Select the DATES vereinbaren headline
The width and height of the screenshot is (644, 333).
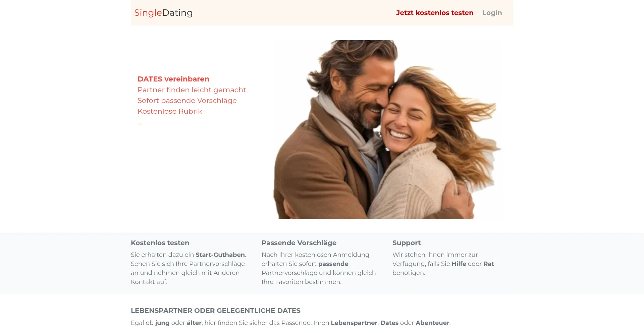point(173,79)
